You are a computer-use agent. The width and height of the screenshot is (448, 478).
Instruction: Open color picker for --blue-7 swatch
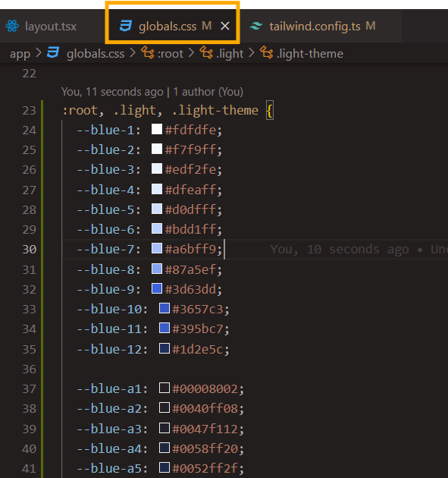(157, 248)
